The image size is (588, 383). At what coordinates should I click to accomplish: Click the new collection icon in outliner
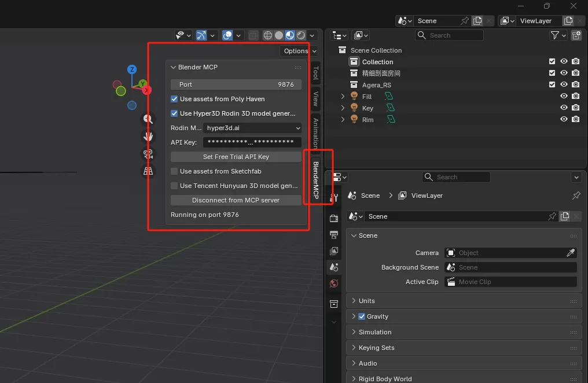(576, 35)
